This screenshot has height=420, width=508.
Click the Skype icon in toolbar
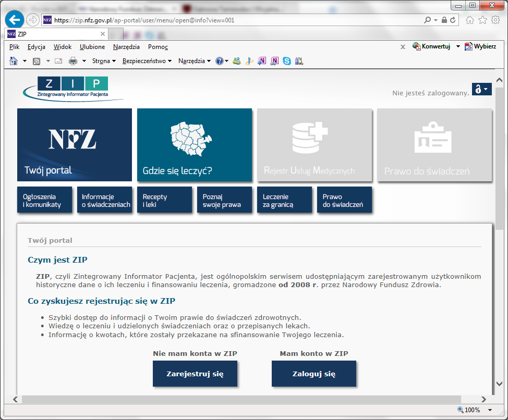286,61
